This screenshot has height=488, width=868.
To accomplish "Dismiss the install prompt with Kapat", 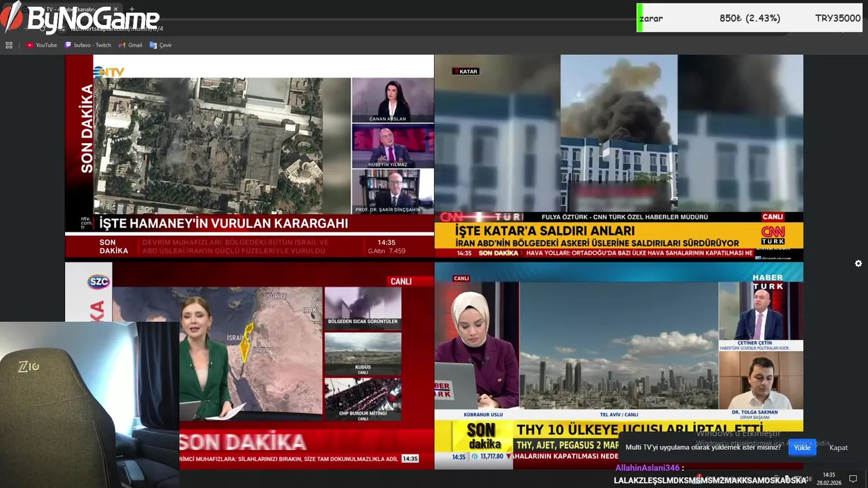I will 838,447.
